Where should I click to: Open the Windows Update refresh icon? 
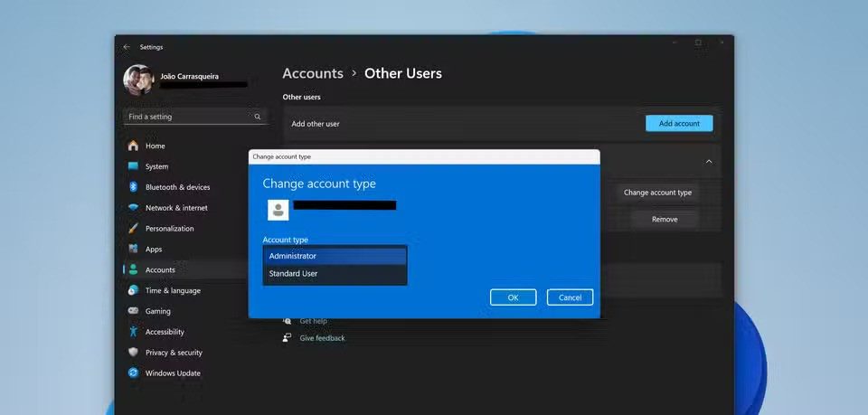point(133,373)
